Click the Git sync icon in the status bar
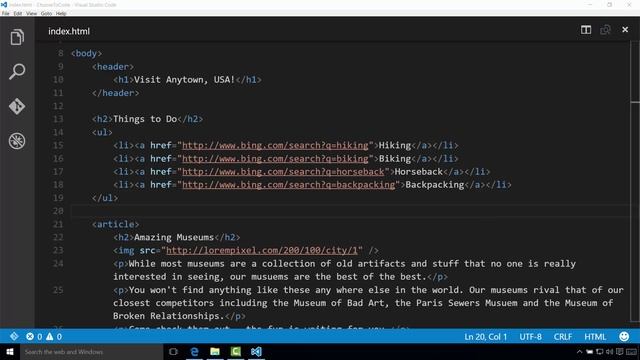This screenshot has height=360, width=640. [x=14, y=336]
